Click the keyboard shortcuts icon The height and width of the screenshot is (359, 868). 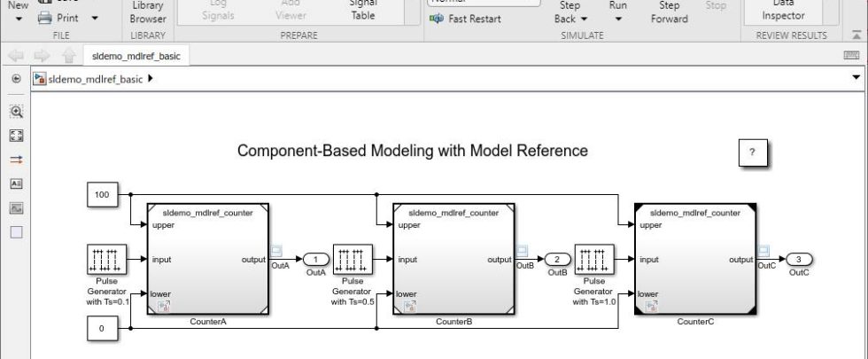(851, 55)
